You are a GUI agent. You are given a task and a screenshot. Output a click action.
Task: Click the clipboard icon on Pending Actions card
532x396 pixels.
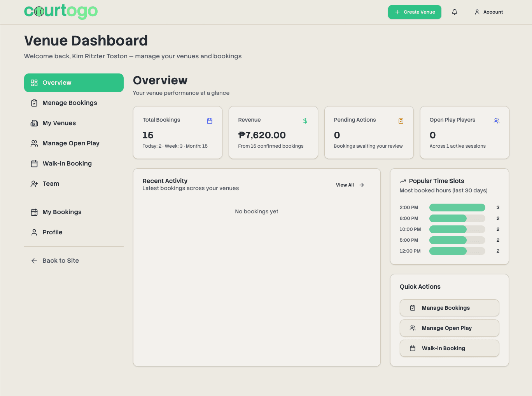pos(401,121)
